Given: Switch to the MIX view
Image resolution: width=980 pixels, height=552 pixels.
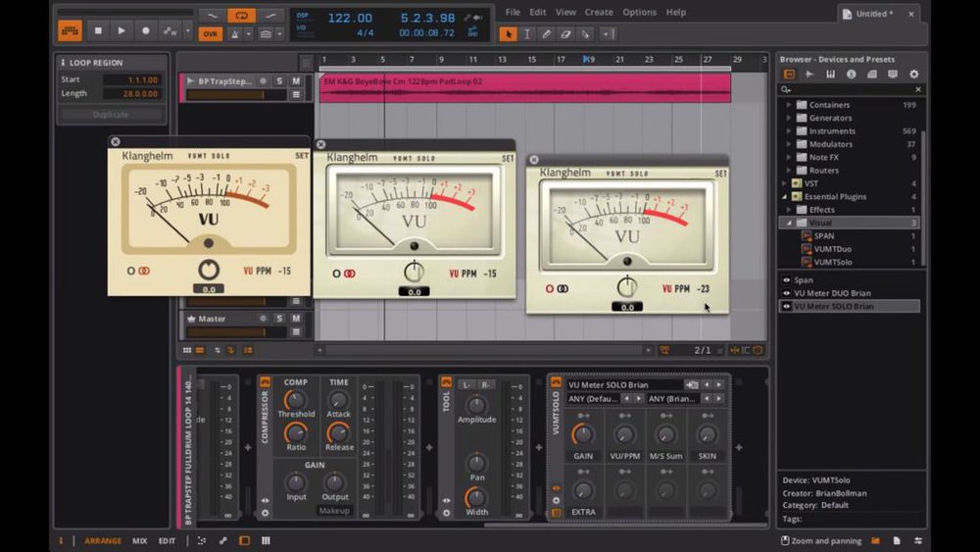Looking at the screenshot, I should tap(140, 541).
